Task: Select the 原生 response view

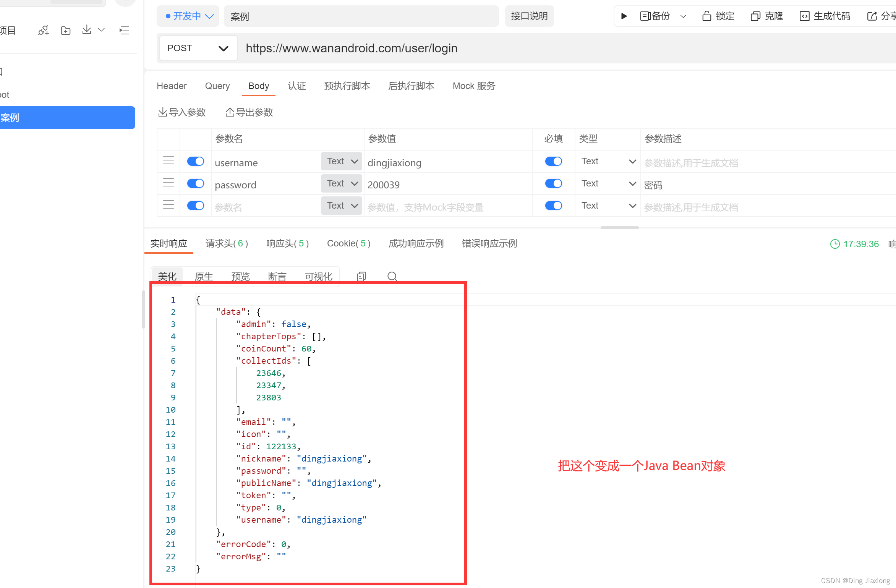Action: [204, 276]
